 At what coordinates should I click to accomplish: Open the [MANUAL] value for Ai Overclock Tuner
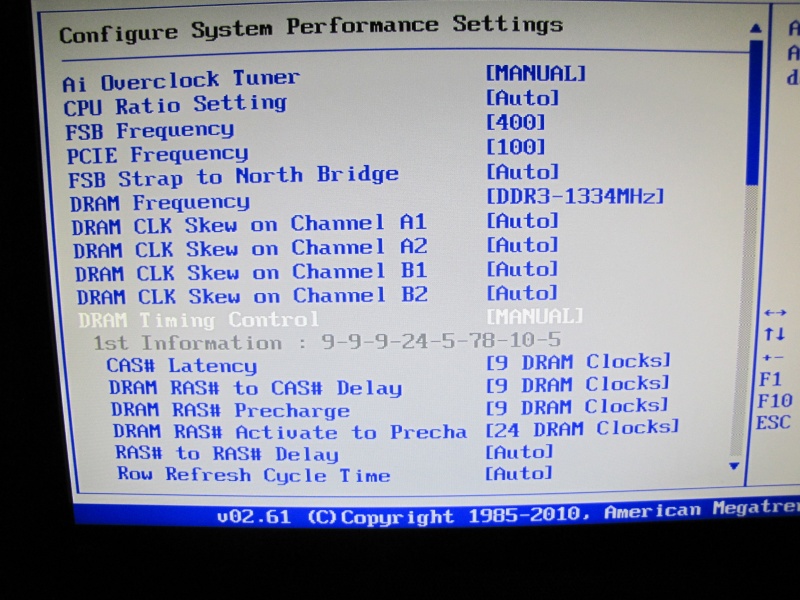pos(535,73)
